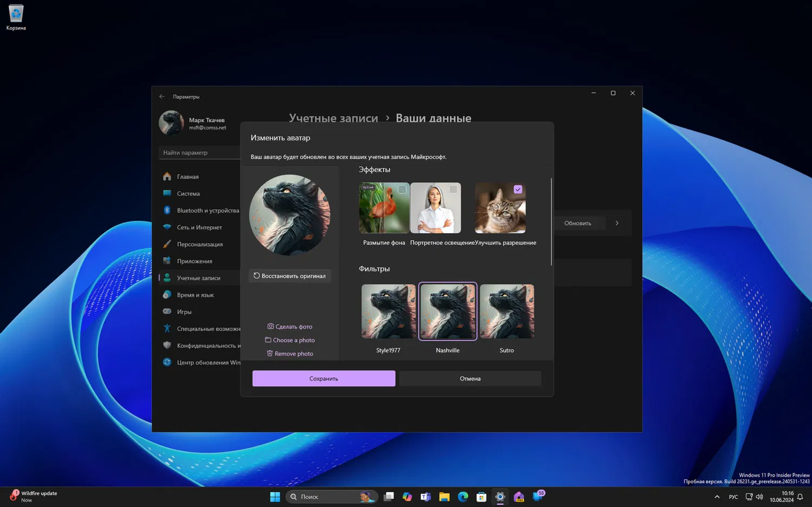Show hidden tray icons chevron
Image resolution: width=812 pixels, height=507 pixels.
[717, 497]
